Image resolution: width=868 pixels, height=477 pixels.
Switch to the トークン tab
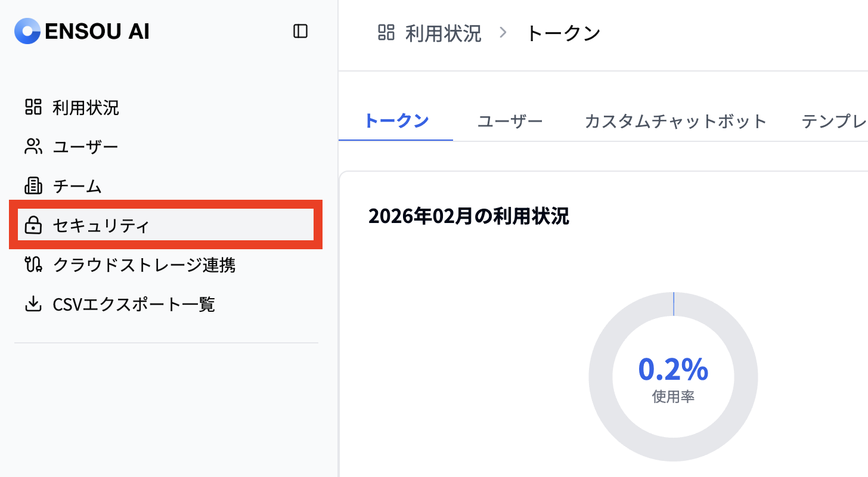[396, 121]
